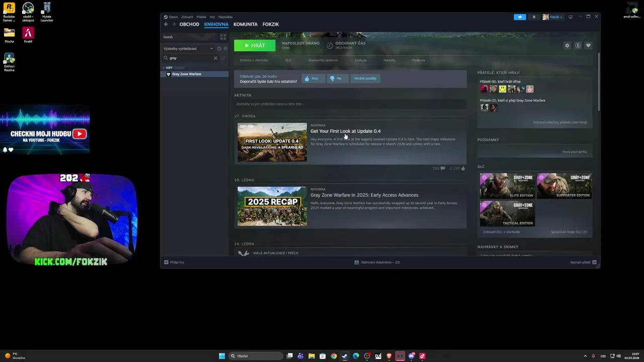
Task: Click the search field containing 'gray'
Action: pos(190,58)
